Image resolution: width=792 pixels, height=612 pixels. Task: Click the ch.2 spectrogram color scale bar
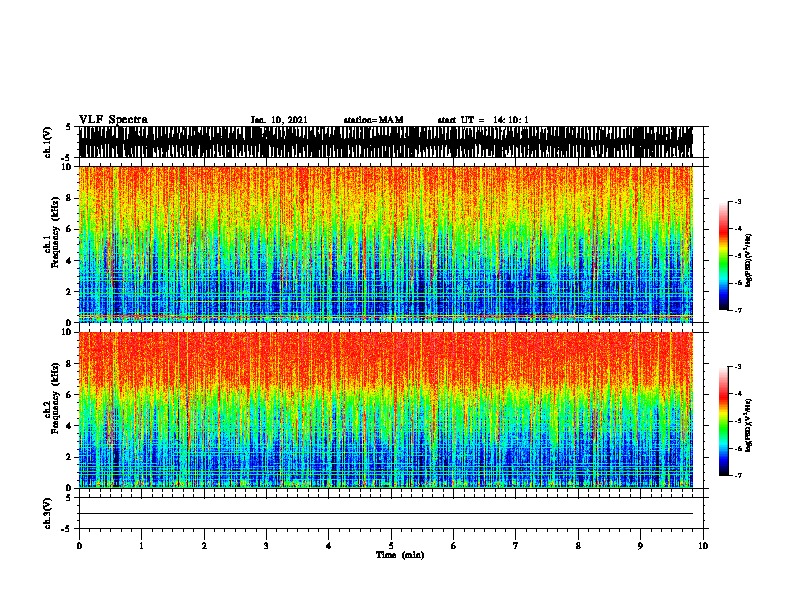[723, 421]
